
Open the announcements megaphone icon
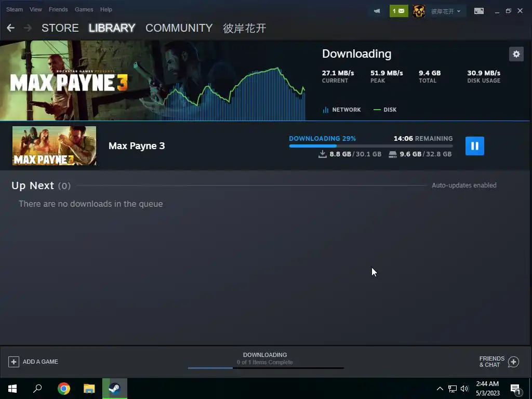click(377, 11)
